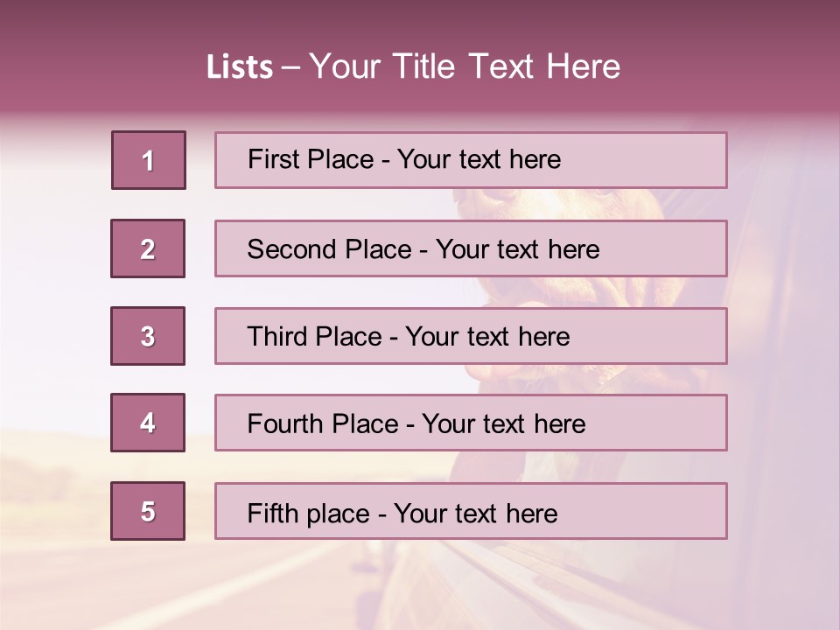Click the bold word Lists in title

[x=240, y=67]
